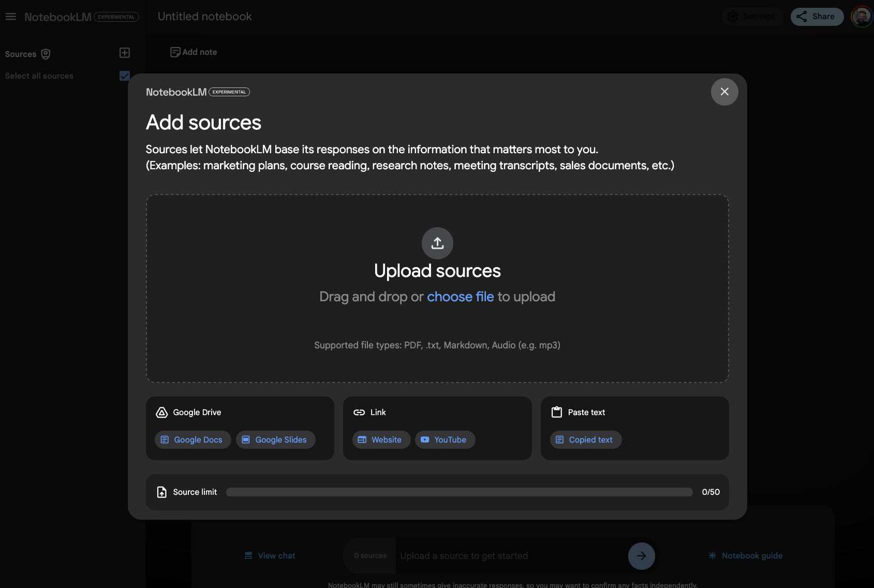Add a Website link source
Image resolution: width=874 pixels, height=588 pixels.
coord(381,439)
